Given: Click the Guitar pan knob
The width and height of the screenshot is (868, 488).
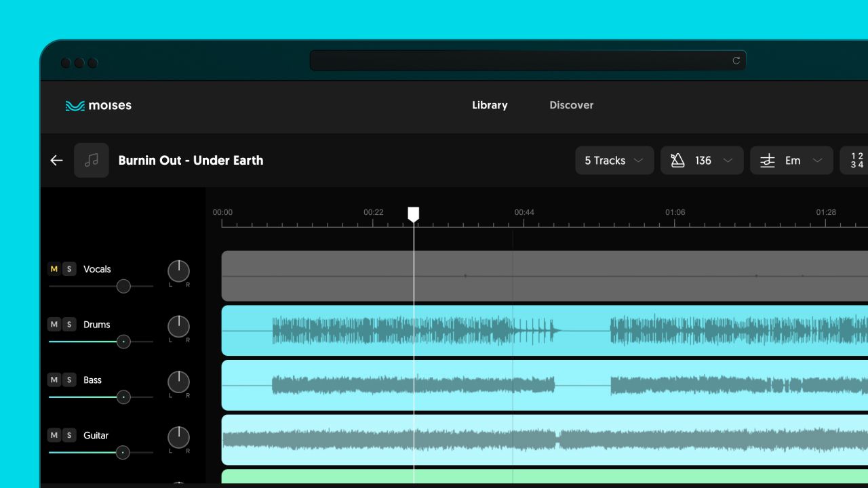Looking at the screenshot, I should [x=178, y=437].
